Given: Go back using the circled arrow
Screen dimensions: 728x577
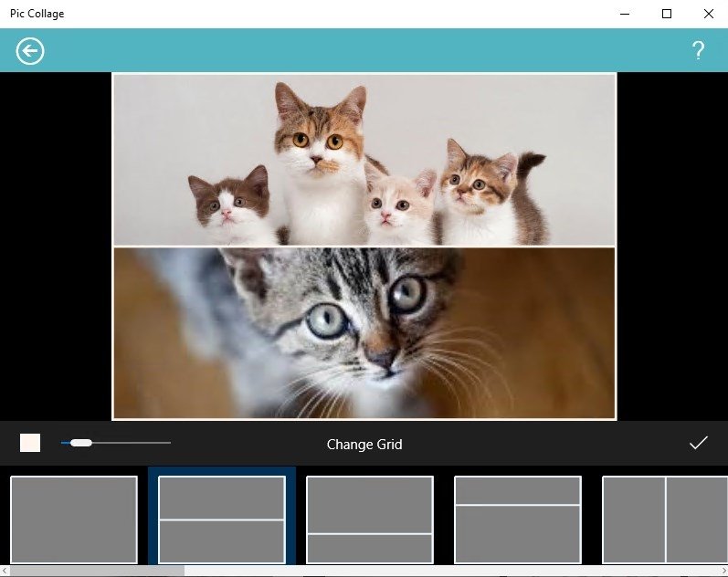Looking at the screenshot, I should pos(30,51).
